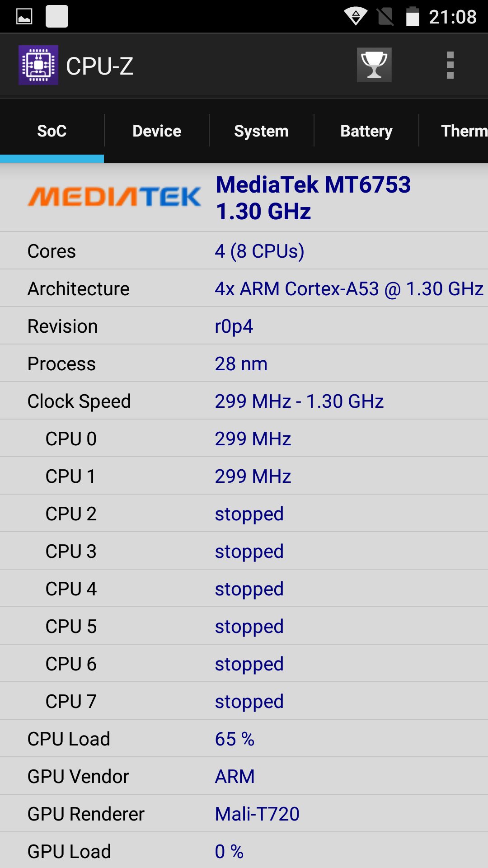Viewport: 488px width, 868px height.
Task: Select the SoC tab
Action: (52, 131)
